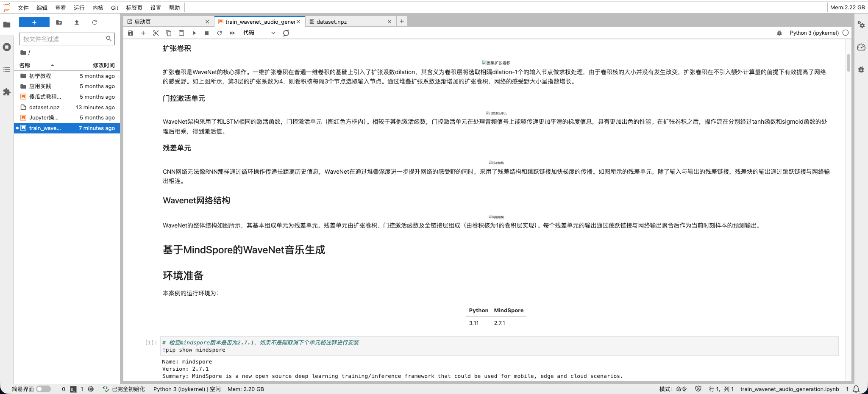The width and height of the screenshot is (868, 394).
Task: Click Mem: 2.20 GB in status bar
Action: [x=246, y=389]
